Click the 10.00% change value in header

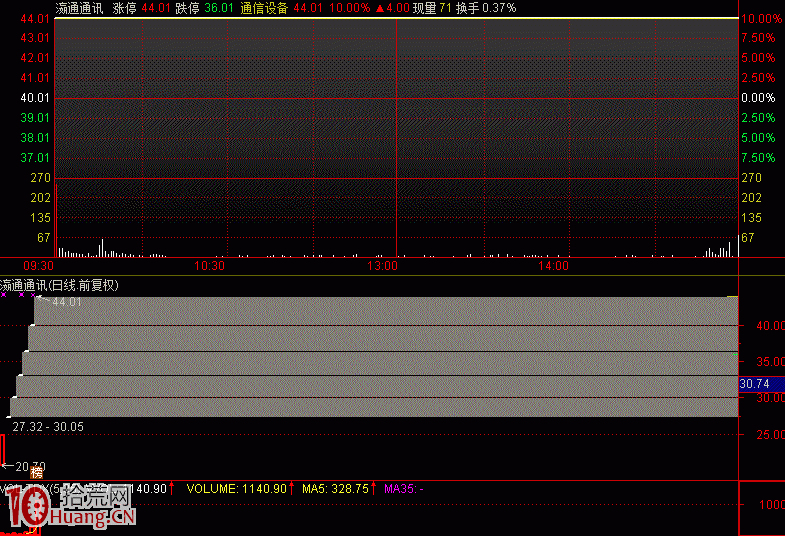(350, 8)
